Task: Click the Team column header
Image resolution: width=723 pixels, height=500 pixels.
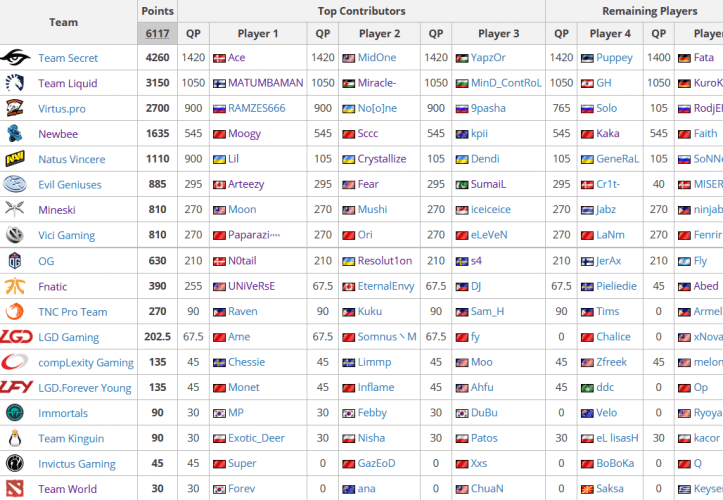Action: (63, 22)
